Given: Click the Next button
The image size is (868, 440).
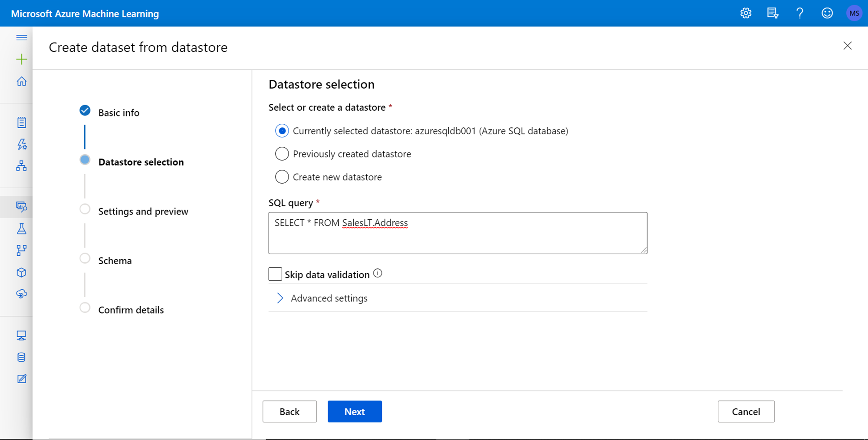Looking at the screenshot, I should pyautogui.click(x=355, y=411).
